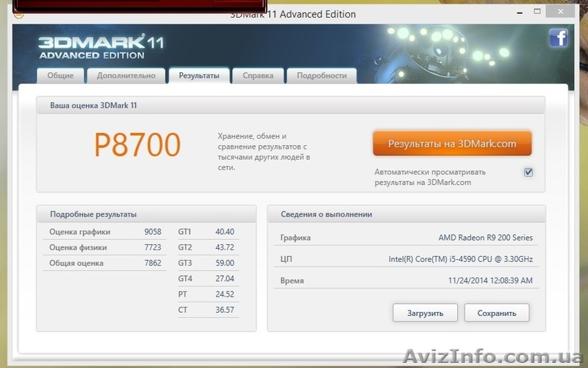Click the orange Результаты на 3DMark.com button
Viewport: 588px width, 368px height.
tap(452, 144)
